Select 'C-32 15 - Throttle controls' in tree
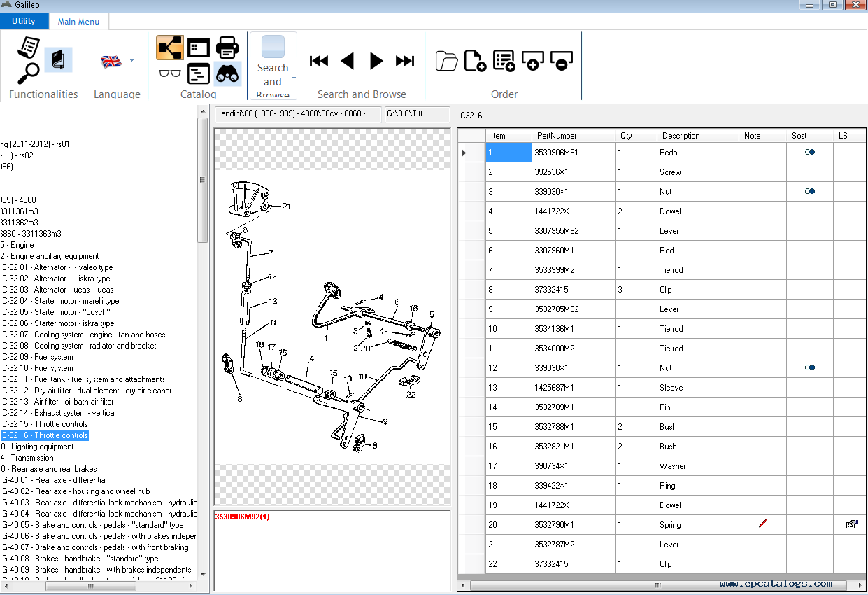Screen dimensions: 868x595 45,424
